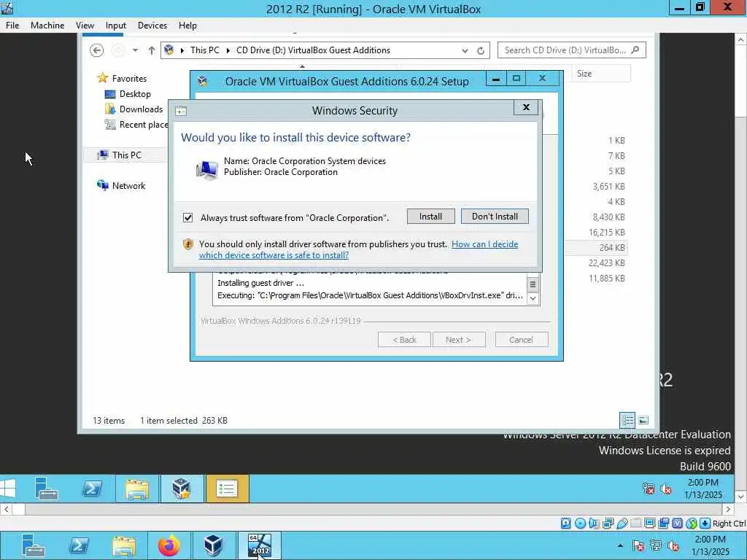Viewport: 747px width, 560px height.
Task: Click the 22,423 KB size entry
Action: click(606, 262)
